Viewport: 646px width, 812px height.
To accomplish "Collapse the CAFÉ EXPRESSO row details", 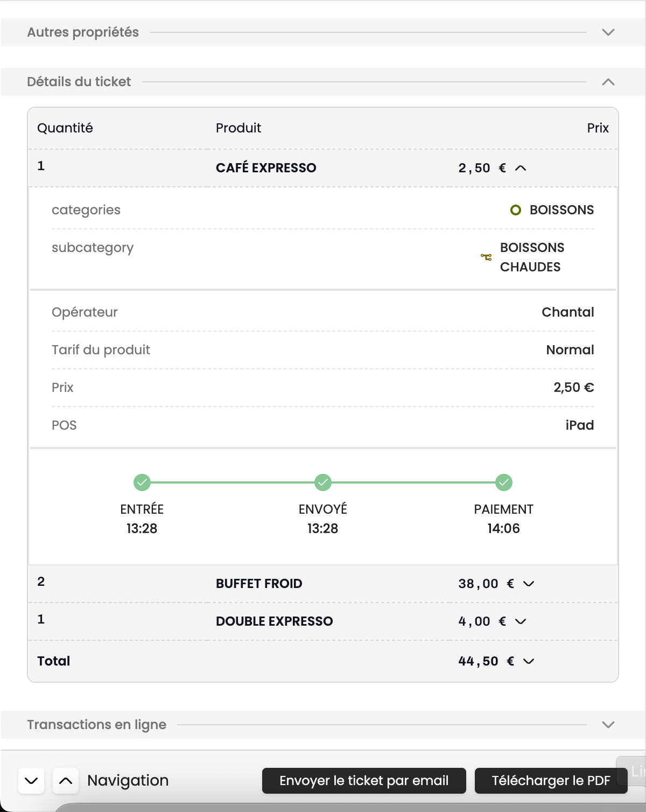I will 521,168.
